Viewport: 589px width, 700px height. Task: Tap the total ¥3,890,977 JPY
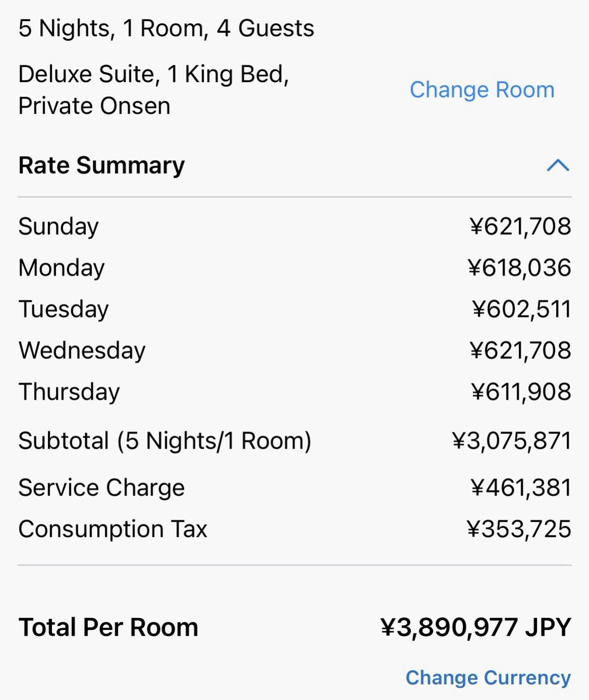pos(475,628)
